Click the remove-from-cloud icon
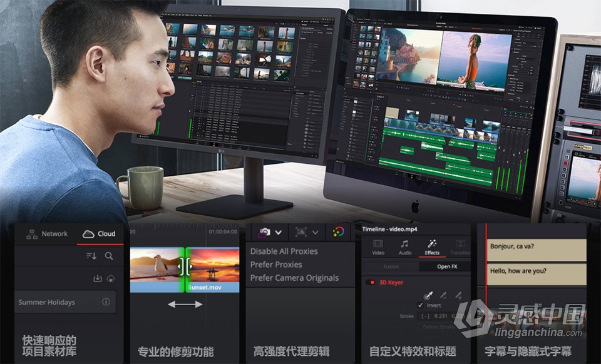 pos(110,278)
